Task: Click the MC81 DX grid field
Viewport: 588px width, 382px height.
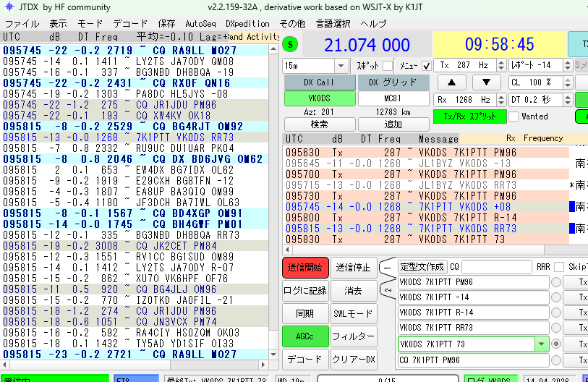Action: click(393, 98)
